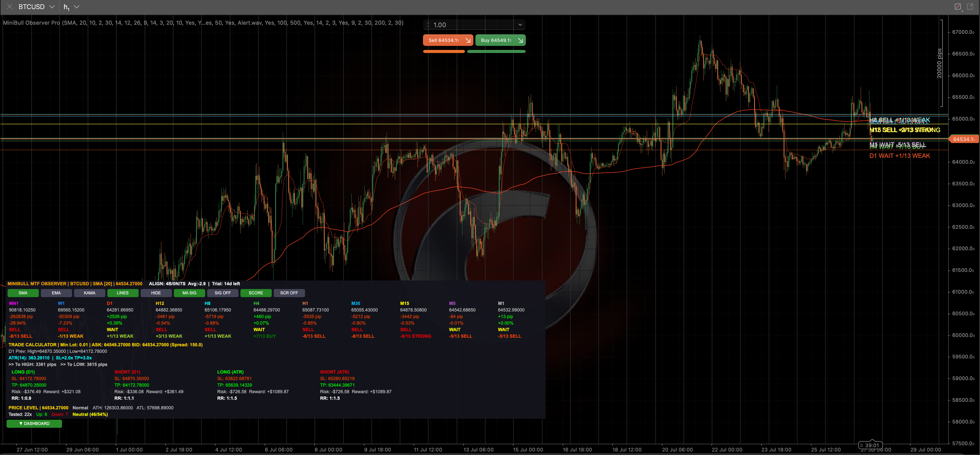Click the SIG OFF button
Screen dimensions: 980x455
(x=223, y=293)
